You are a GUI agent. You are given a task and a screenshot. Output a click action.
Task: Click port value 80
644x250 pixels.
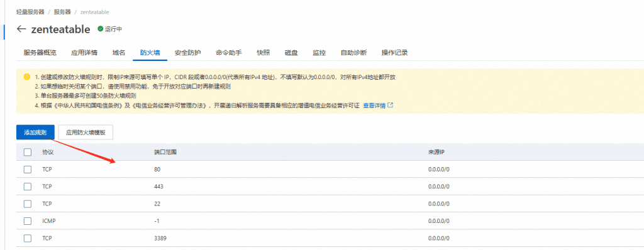[x=157, y=170]
